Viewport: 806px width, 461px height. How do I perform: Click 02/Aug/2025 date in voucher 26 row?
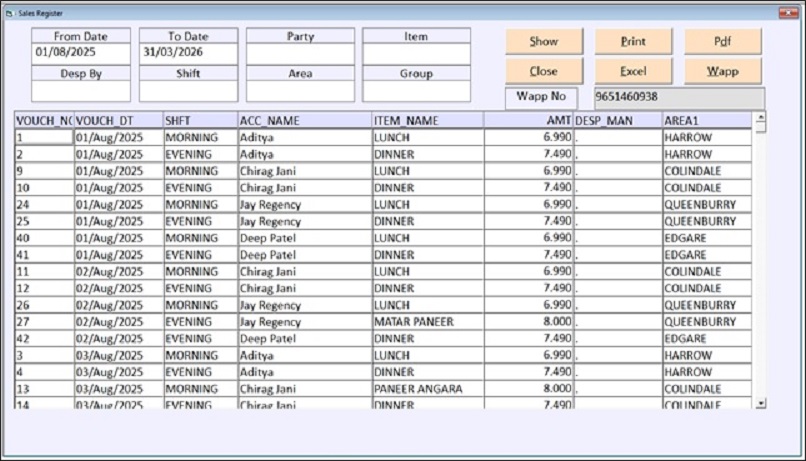click(119, 305)
